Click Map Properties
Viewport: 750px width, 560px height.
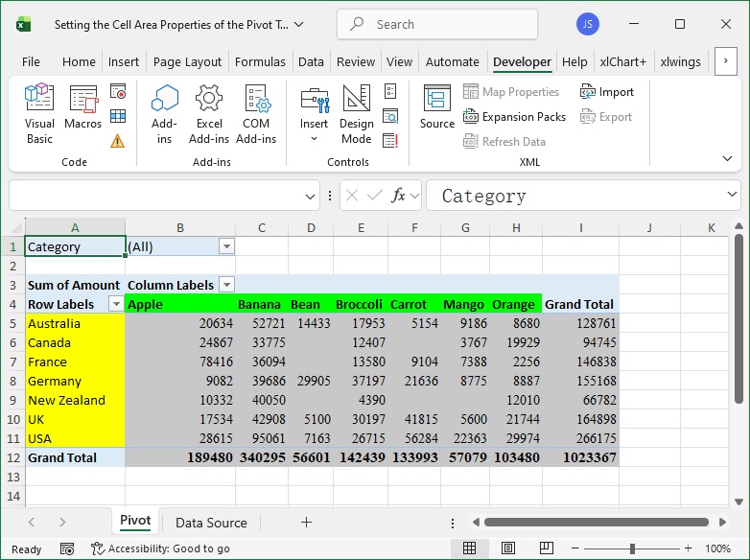pos(511,91)
